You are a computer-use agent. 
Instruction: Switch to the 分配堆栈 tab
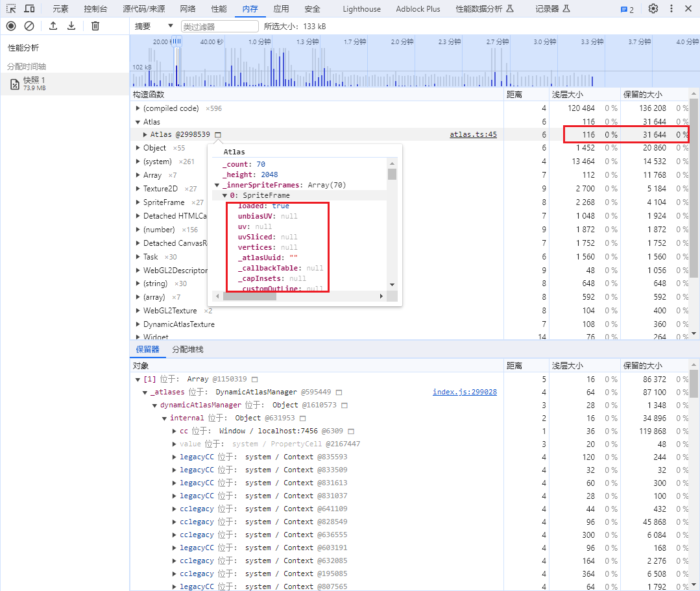coord(187,350)
